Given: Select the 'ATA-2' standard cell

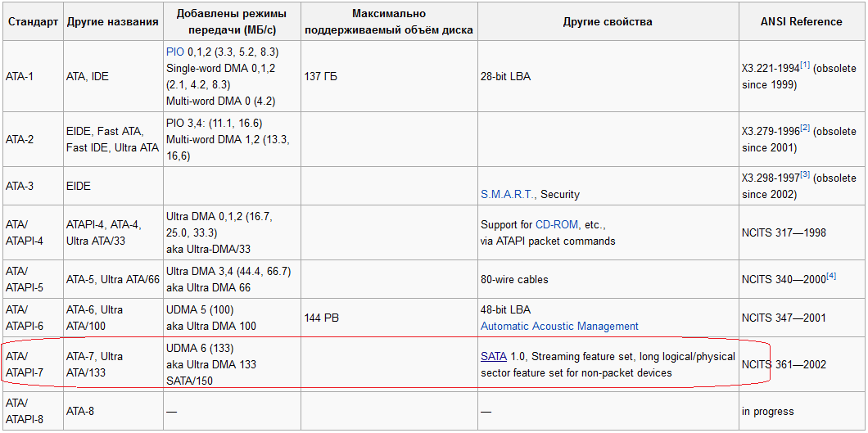Looking at the screenshot, I should pyautogui.click(x=33, y=139).
